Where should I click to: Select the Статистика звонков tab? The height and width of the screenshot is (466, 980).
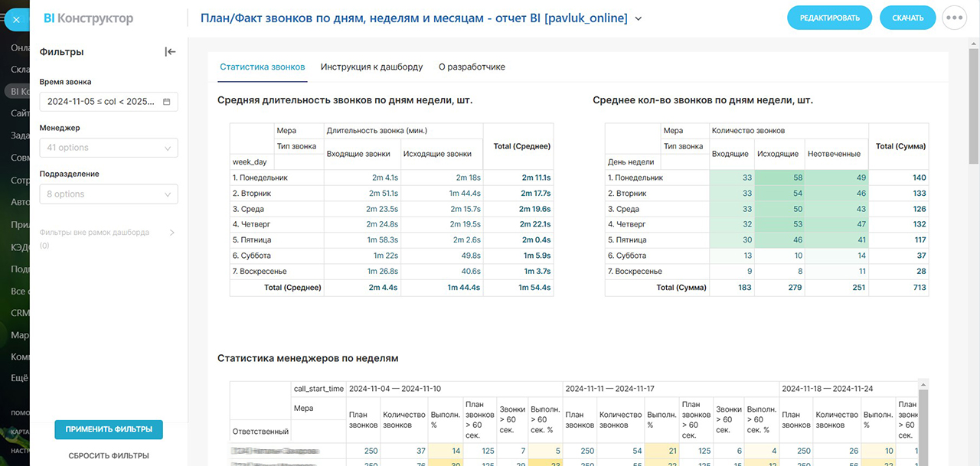pyautogui.click(x=262, y=67)
